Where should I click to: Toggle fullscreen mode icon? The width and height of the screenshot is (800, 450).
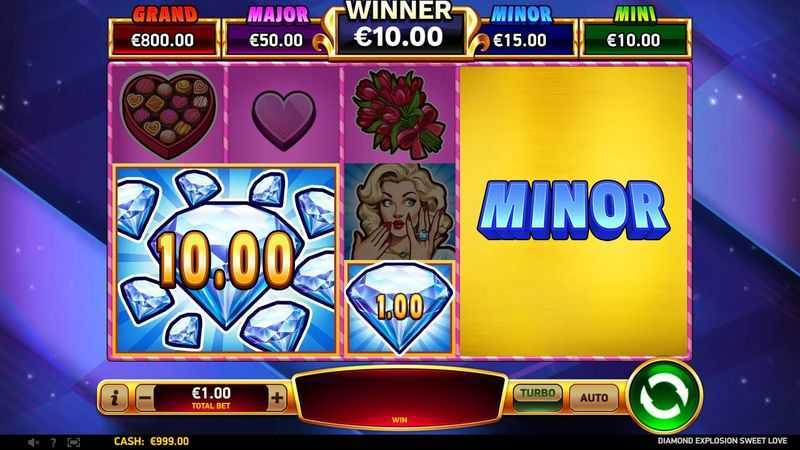tap(73, 442)
